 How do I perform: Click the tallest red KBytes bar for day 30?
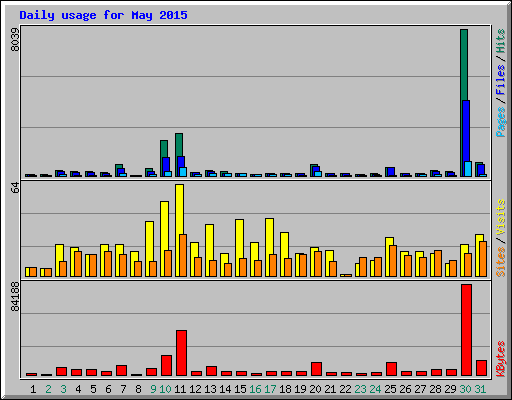[466, 330]
